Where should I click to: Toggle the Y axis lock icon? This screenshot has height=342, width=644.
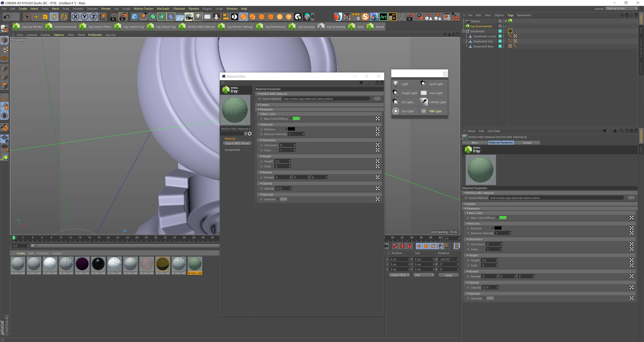[85, 17]
